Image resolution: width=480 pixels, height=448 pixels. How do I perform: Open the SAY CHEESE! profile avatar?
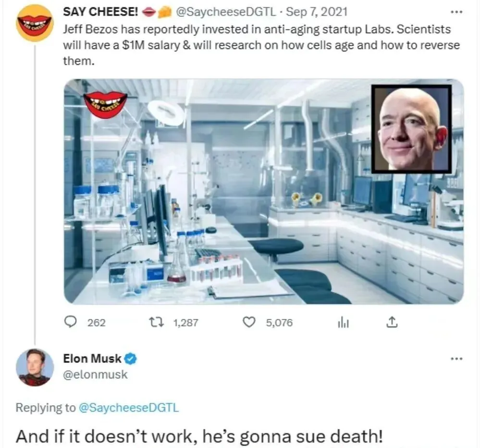pyautogui.click(x=34, y=23)
